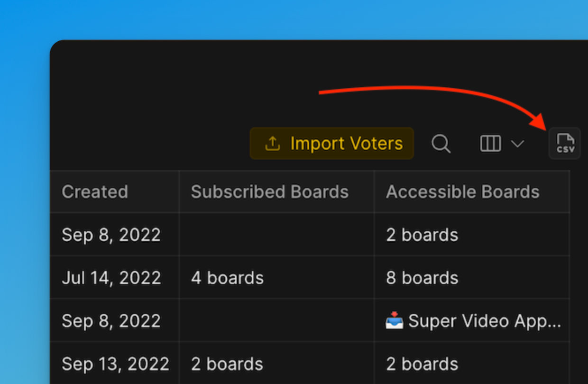Open the dropdown next to the columns icon

coord(518,144)
